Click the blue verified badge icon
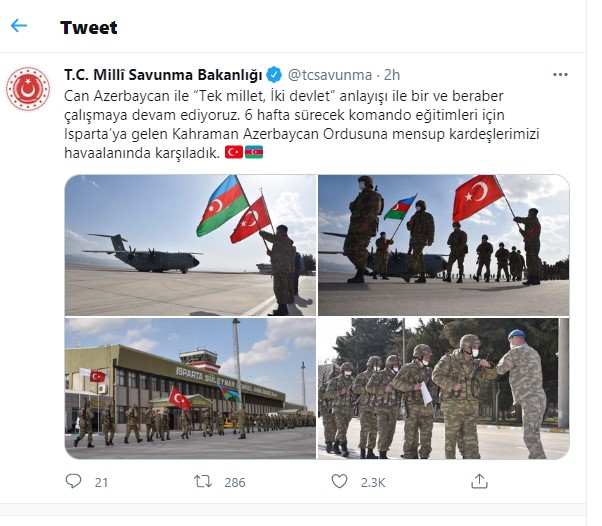Image resolution: width=602 pixels, height=526 pixels. 274,75
